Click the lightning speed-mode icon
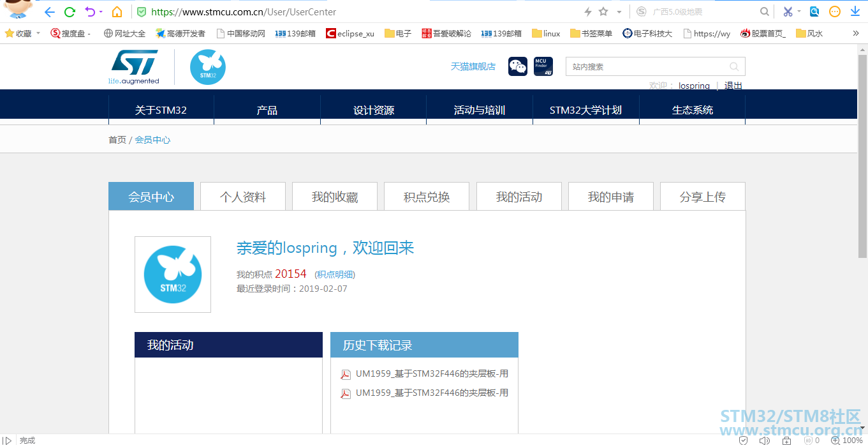Image resolution: width=868 pixels, height=445 pixels. 588,11
